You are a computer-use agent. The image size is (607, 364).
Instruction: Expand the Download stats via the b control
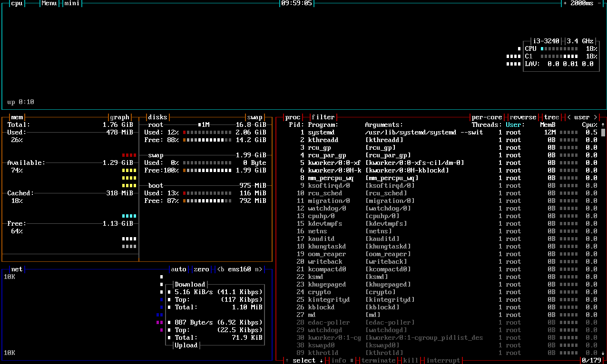pyautogui.click(x=222, y=269)
